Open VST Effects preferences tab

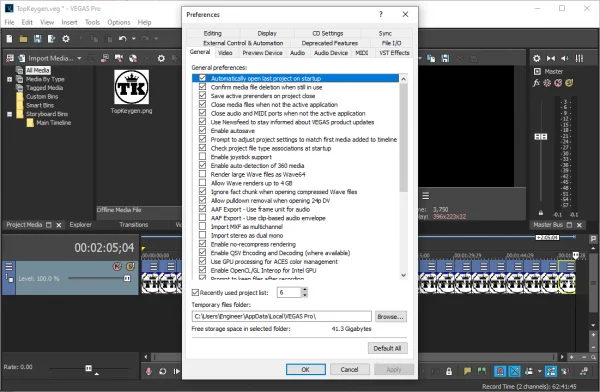click(x=394, y=53)
